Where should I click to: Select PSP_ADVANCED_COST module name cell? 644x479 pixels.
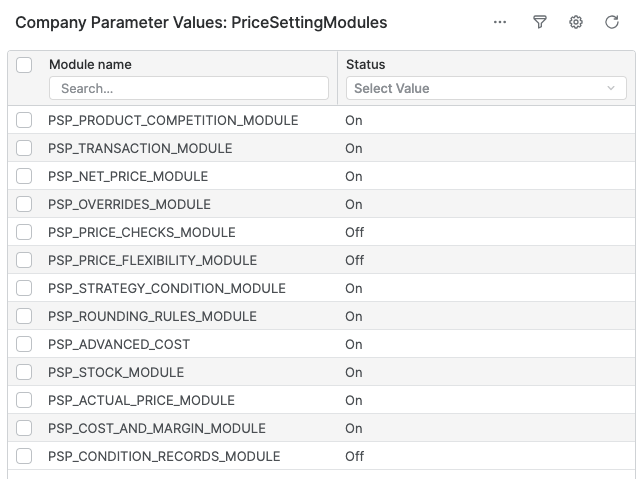[x=119, y=344]
